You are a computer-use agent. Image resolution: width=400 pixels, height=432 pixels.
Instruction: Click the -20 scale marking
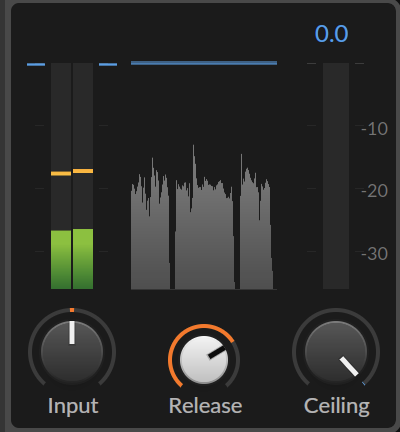pos(374,191)
